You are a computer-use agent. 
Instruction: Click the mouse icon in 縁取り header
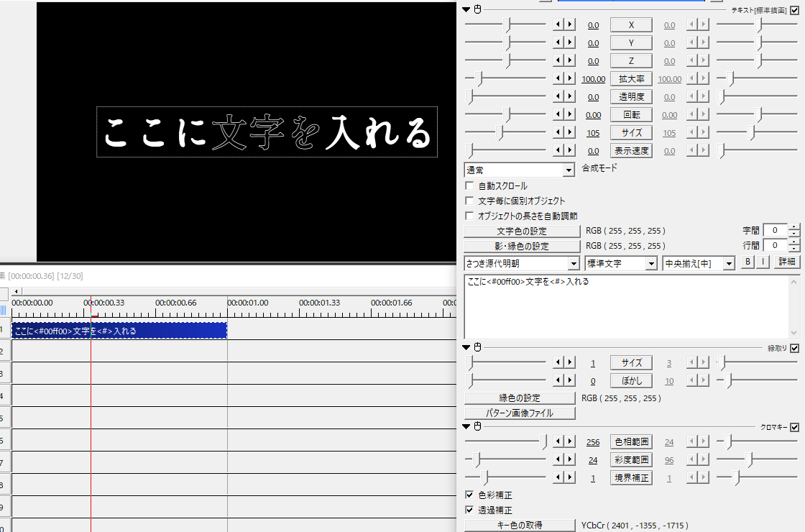coord(477,348)
